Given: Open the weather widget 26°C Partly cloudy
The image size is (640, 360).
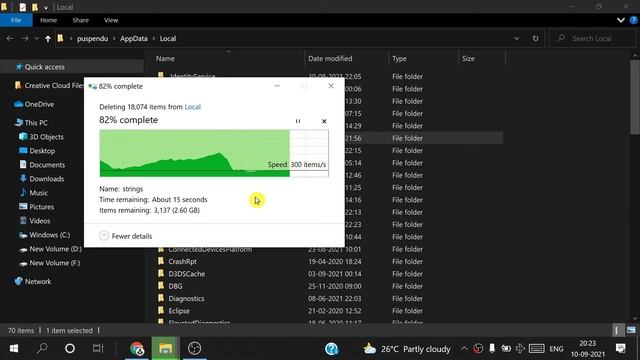Looking at the screenshot, I should point(407,349).
